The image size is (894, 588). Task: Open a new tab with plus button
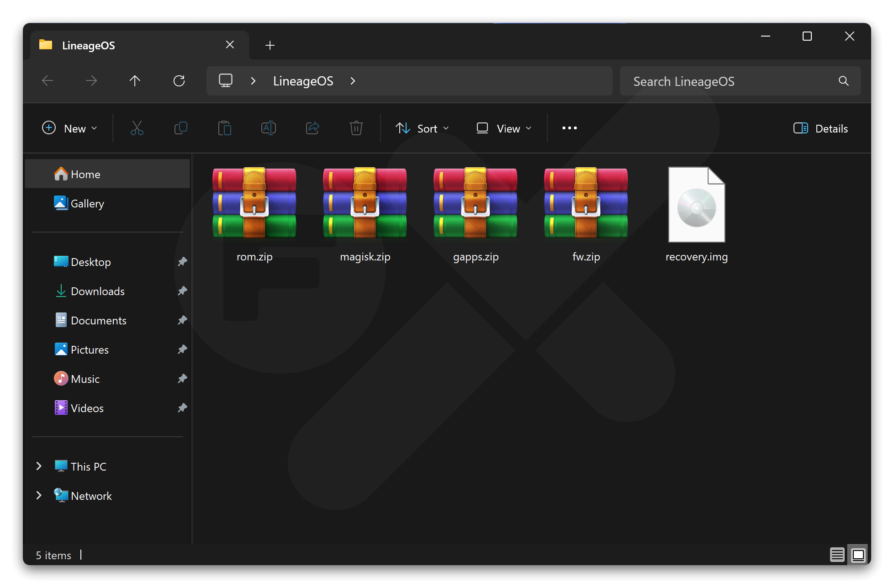(x=270, y=45)
